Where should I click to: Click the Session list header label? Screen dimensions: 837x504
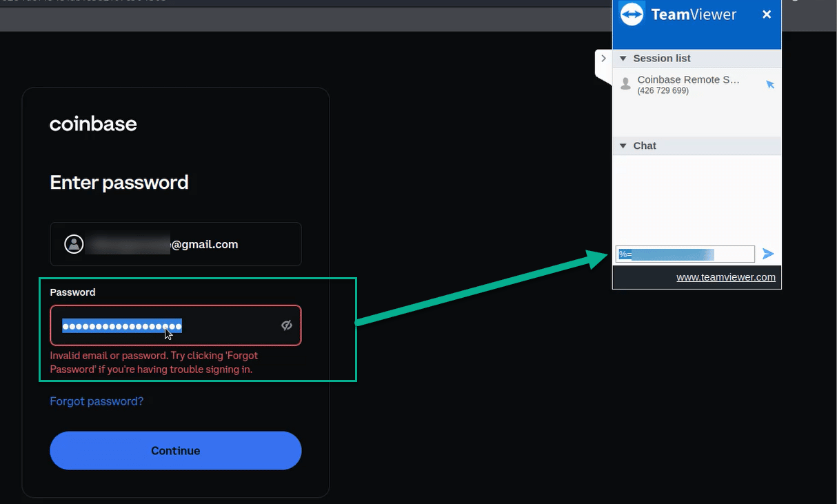(x=662, y=59)
